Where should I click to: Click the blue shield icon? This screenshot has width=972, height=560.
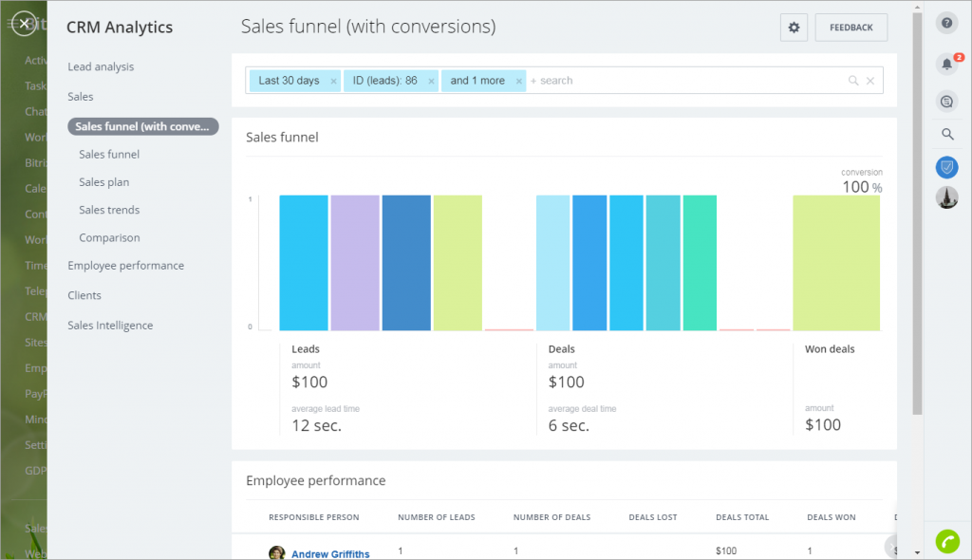click(x=946, y=168)
